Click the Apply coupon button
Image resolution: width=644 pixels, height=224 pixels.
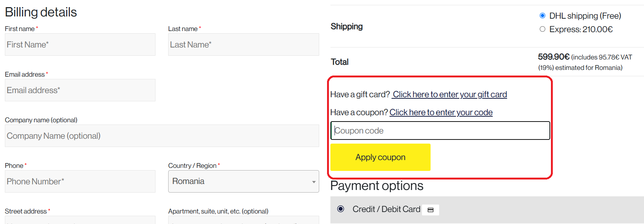[380, 157]
